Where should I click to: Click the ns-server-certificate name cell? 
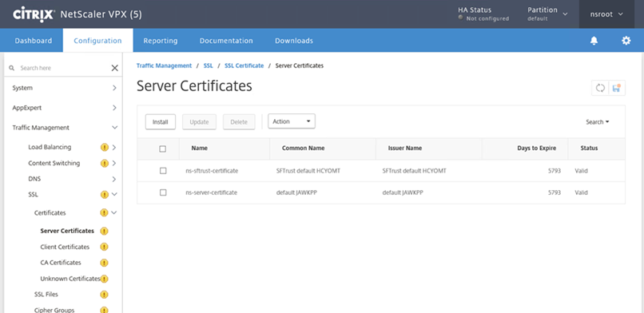click(x=212, y=192)
